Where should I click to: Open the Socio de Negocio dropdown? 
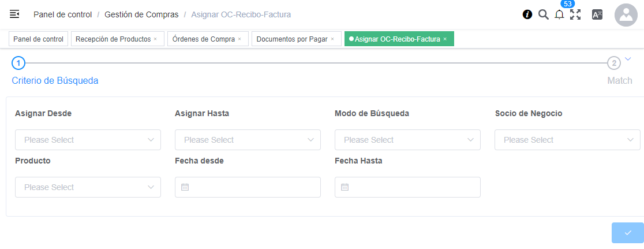[x=567, y=140]
